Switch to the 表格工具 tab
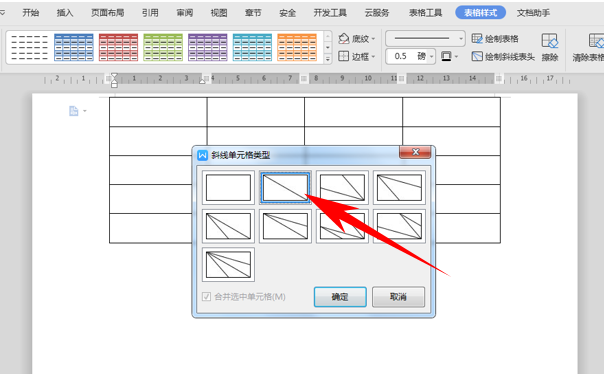The width and height of the screenshot is (604, 376). click(426, 13)
